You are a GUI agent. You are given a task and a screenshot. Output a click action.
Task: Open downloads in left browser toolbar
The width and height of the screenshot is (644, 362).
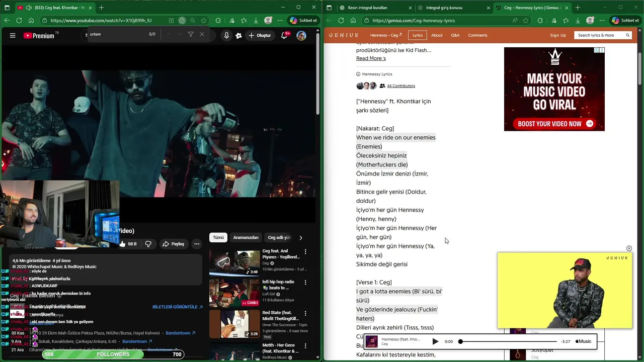256,21
